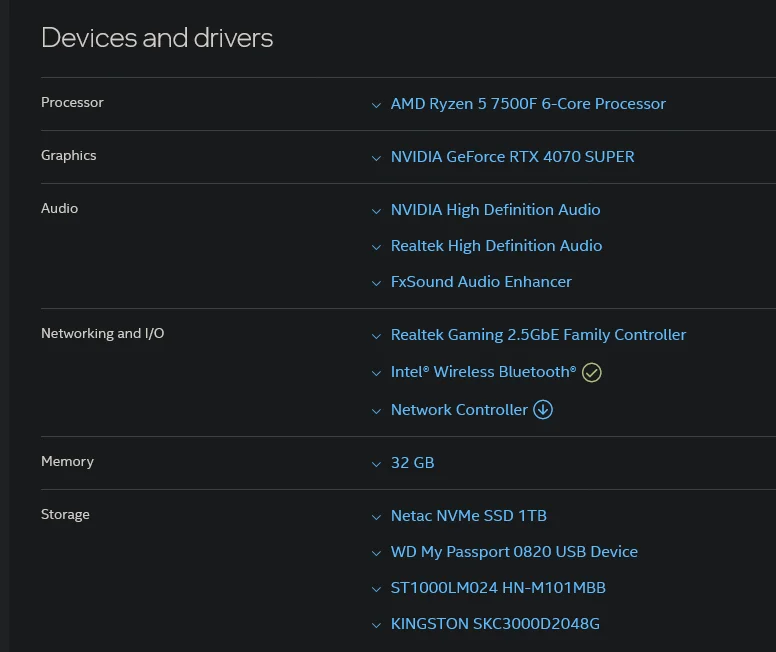This screenshot has width=776, height=652.
Task: Open the Netac NVMe SSD 1TB link
Action: click(469, 515)
